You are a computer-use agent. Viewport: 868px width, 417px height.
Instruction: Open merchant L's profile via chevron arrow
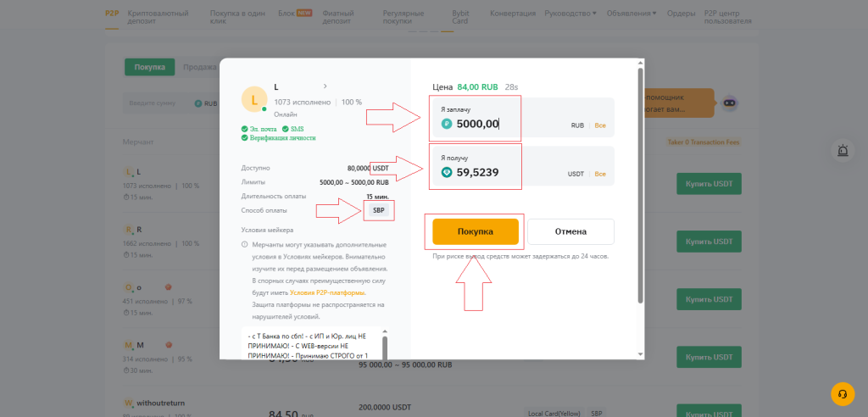pos(325,86)
